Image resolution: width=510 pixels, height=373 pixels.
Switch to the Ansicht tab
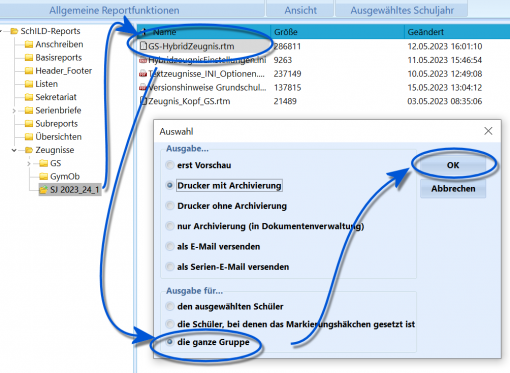(300, 10)
